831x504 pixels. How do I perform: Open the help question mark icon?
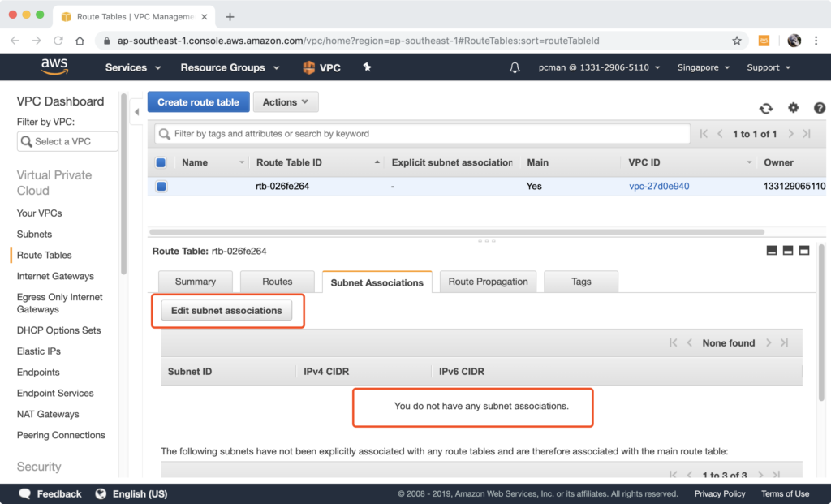point(820,108)
